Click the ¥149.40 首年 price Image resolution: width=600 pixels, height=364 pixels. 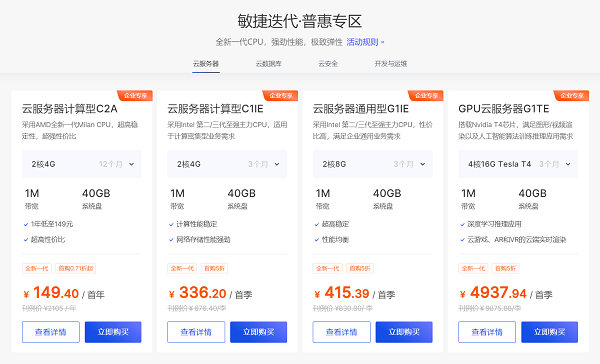click(x=64, y=293)
